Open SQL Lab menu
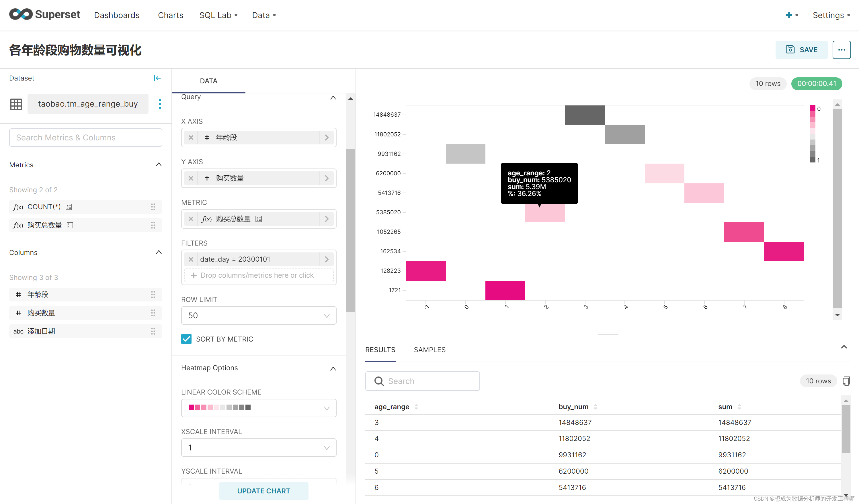Viewport: 859px width, 504px height. point(218,15)
